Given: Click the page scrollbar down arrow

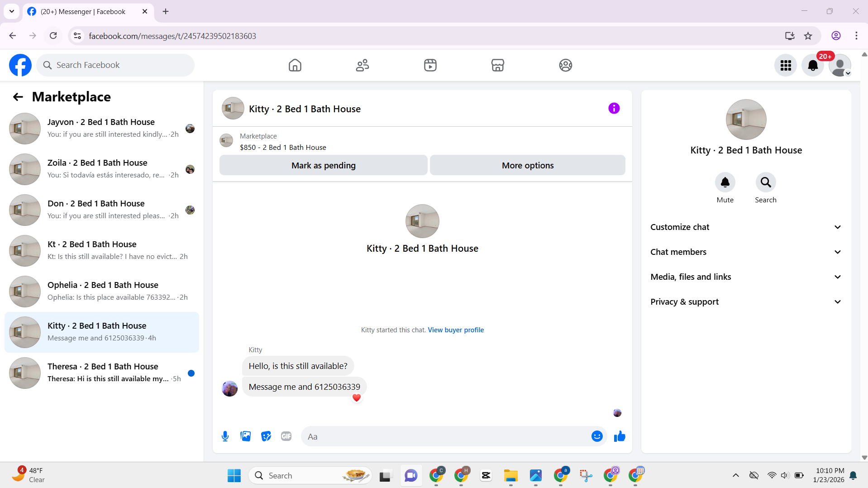Looking at the screenshot, I should [864, 458].
